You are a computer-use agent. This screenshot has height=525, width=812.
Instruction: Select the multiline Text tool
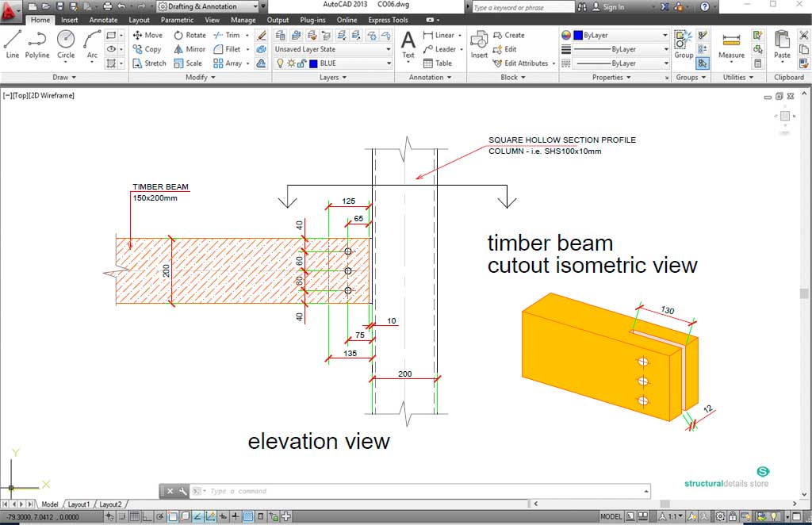(x=408, y=44)
